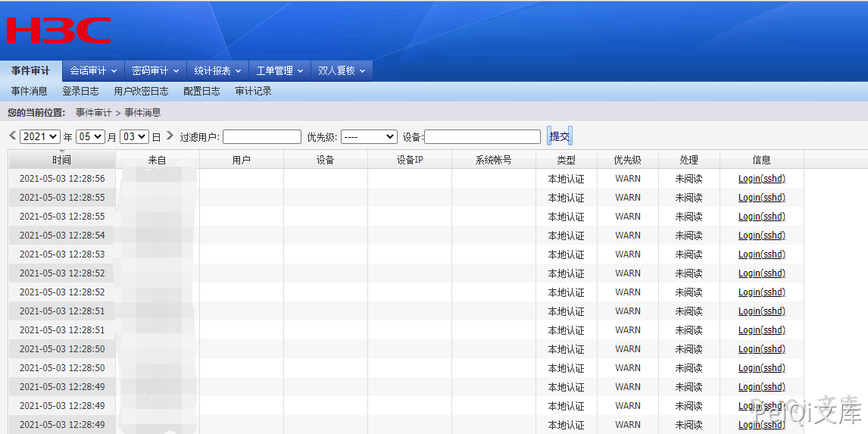Screen dimensions: 868x434
Task: Switch to 审计记录 sub-tab
Action: tap(253, 91)
